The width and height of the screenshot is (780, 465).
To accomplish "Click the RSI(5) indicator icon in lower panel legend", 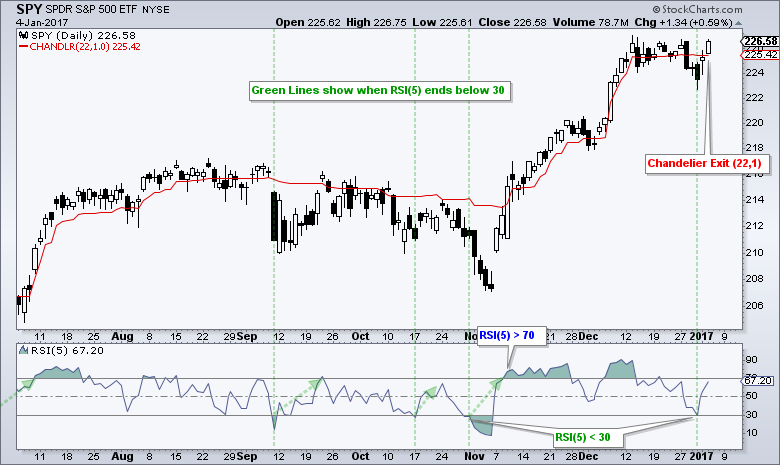I will coord(23,350).
